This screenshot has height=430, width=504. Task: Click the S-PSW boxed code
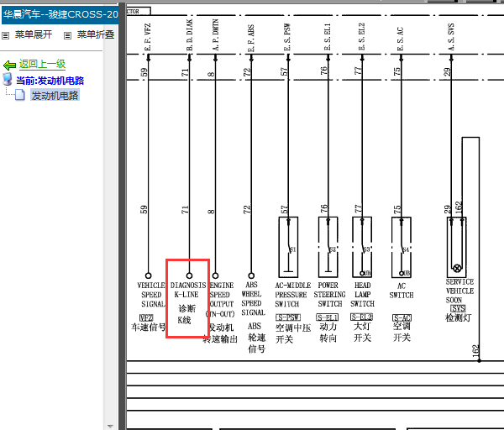288,317
